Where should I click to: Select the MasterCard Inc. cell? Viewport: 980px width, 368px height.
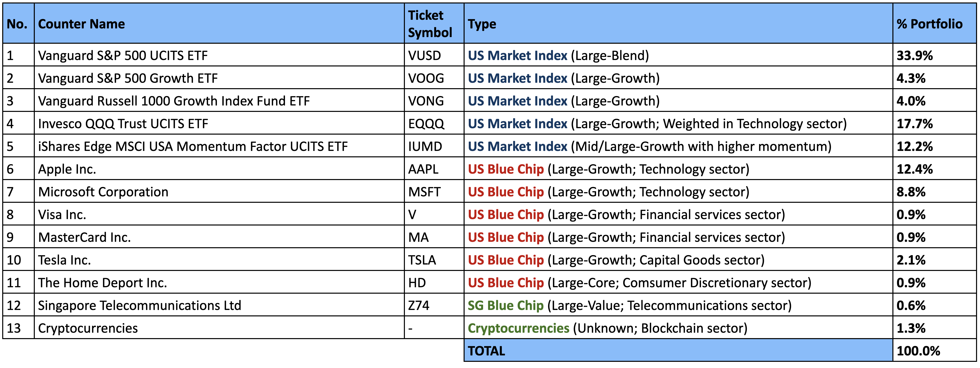(x=84, y=237)
